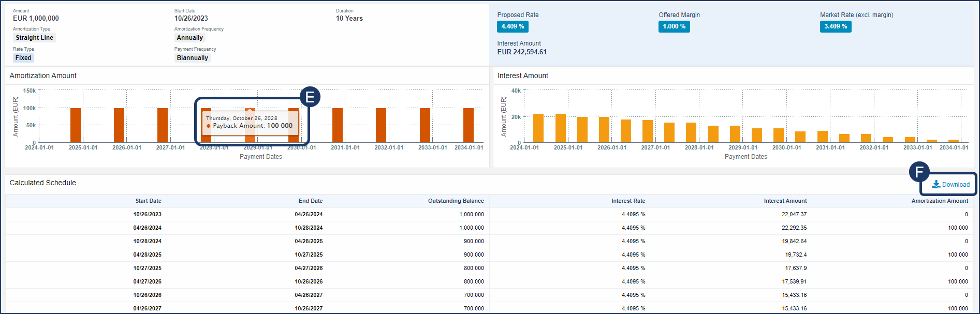Click the Outstanding Balance column header
This screenshot has height=314, width=980.
point(456,201)
